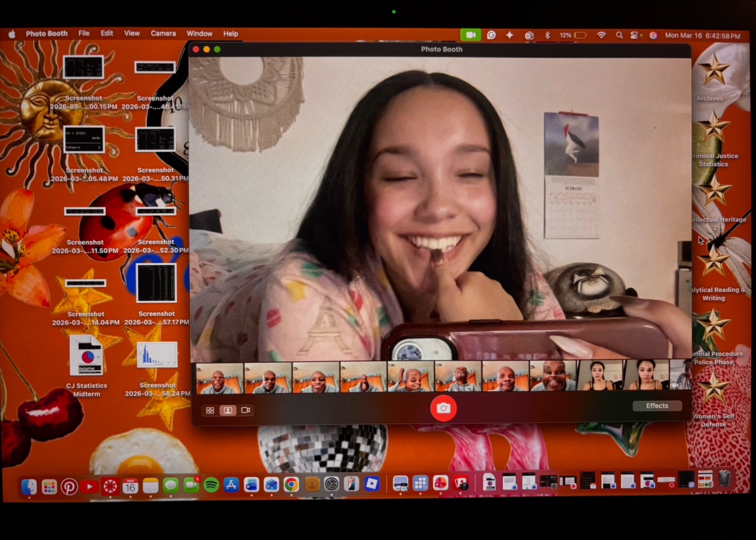Image resolution: width=756 pixels, height=540 pixels.
Task: Select the Women's Self Defense star folder
Action: (x=714, y=400)
